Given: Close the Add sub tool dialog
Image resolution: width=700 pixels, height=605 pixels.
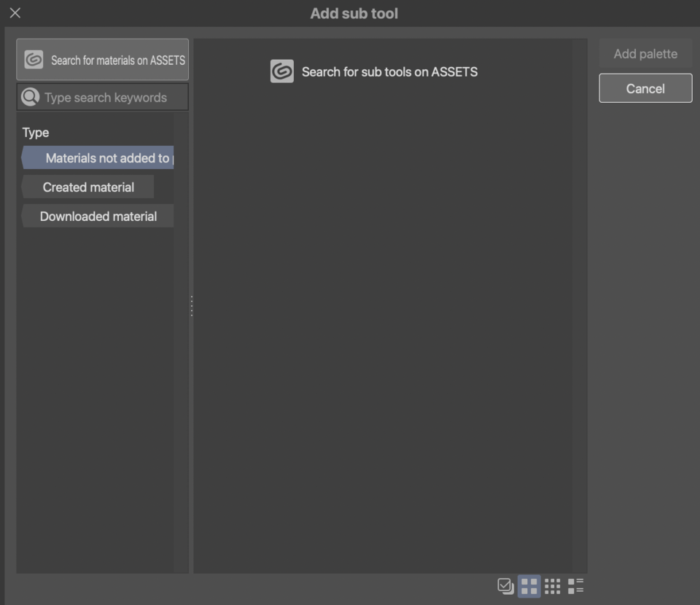Looking at the screenshot, I should pyautogui.click(x=15, y=13).
